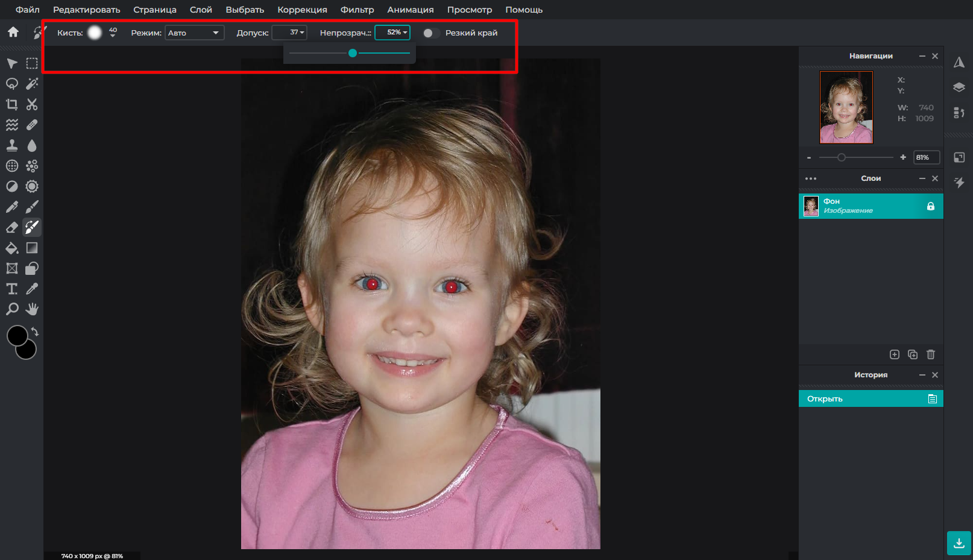973x560 pixels.
Task: Select the Открыть history entry
Action: 871,398
